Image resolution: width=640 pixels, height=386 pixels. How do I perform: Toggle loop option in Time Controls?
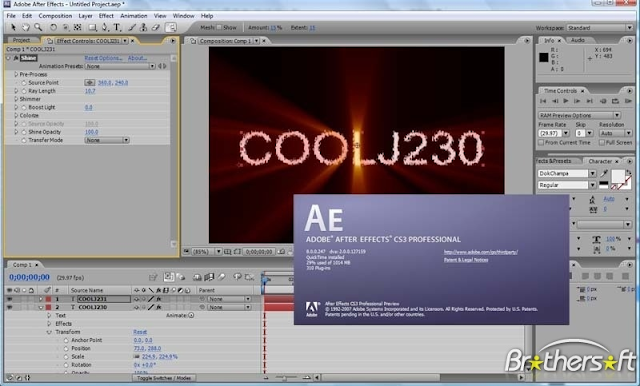coord(616,101)
